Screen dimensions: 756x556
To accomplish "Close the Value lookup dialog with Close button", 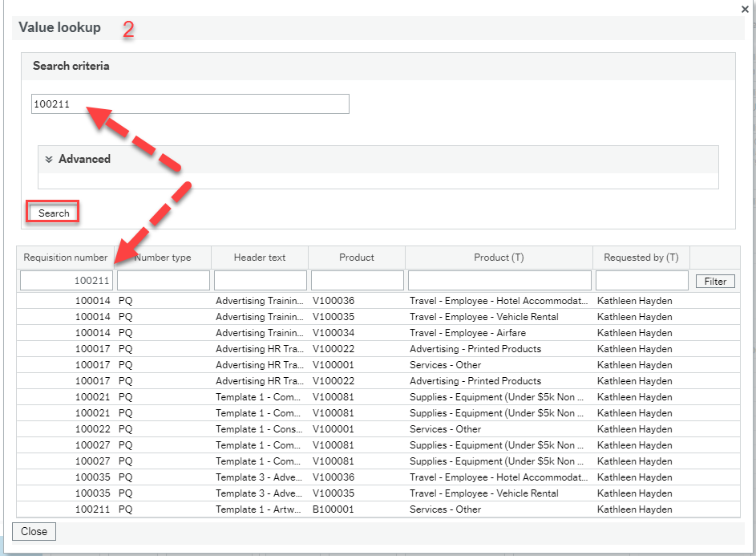I will click(33, 531).
